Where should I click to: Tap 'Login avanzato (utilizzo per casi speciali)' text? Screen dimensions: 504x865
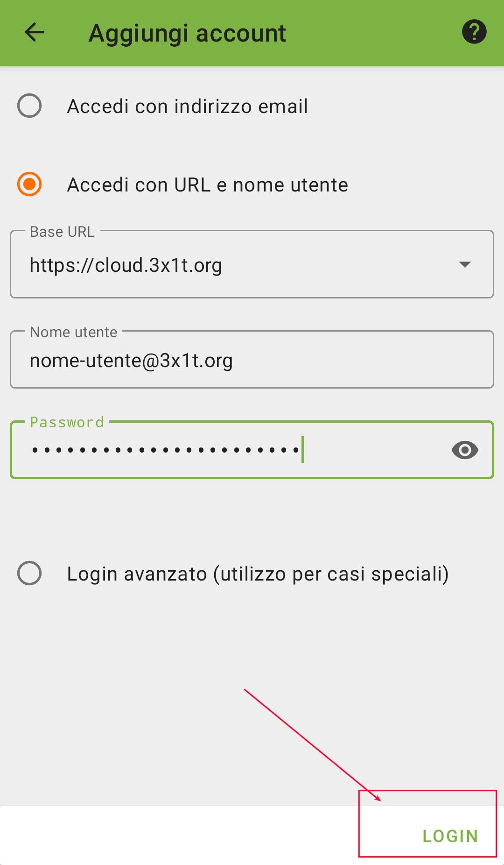pyautogui.click(x=258, y=574)
